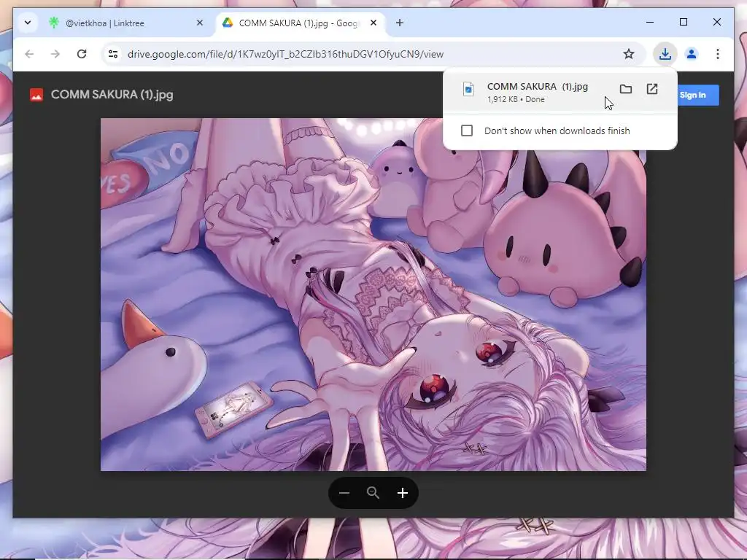Open the Chrome profile icon
Screen dimensions: 747x560
coord(692,54)
